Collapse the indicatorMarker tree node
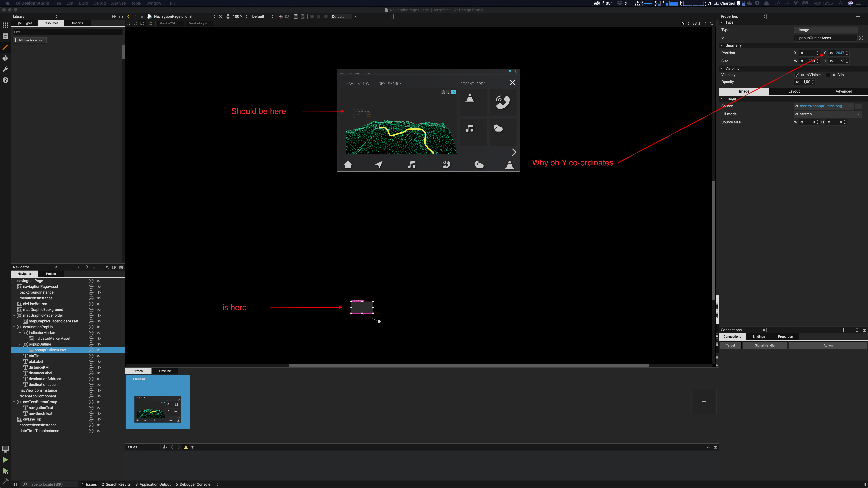This screenshot has height=488, width=868. (20, 333)
